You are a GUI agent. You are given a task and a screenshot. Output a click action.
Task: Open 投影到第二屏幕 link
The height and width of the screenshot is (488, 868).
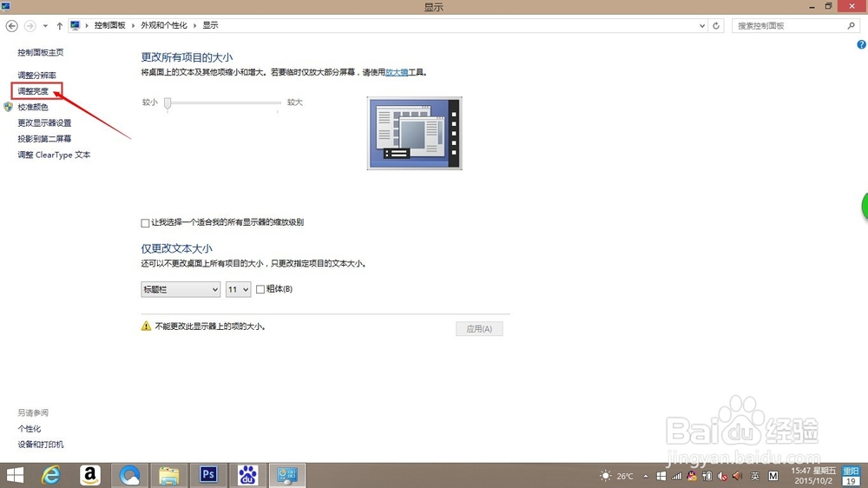tap(44, 139)
